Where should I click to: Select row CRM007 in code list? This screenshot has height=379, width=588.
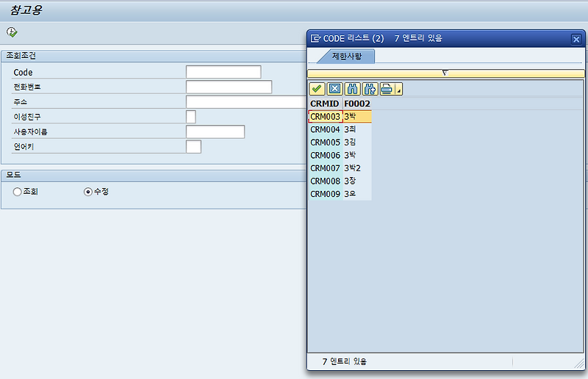(340, 168)
